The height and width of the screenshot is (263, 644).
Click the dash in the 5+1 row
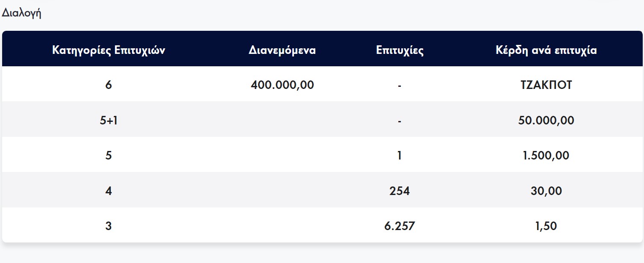[x=400, y=121]
